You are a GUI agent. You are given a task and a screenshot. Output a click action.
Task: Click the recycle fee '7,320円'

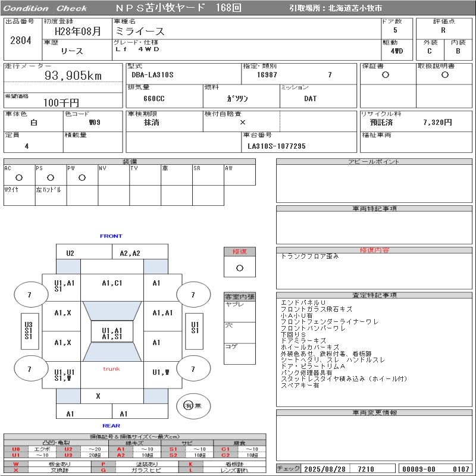click(437, 123)
